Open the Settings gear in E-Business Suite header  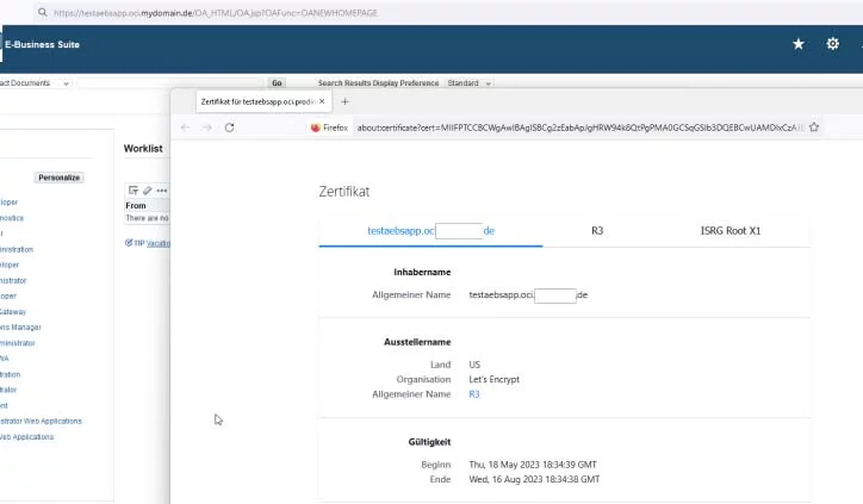[832, 44]
